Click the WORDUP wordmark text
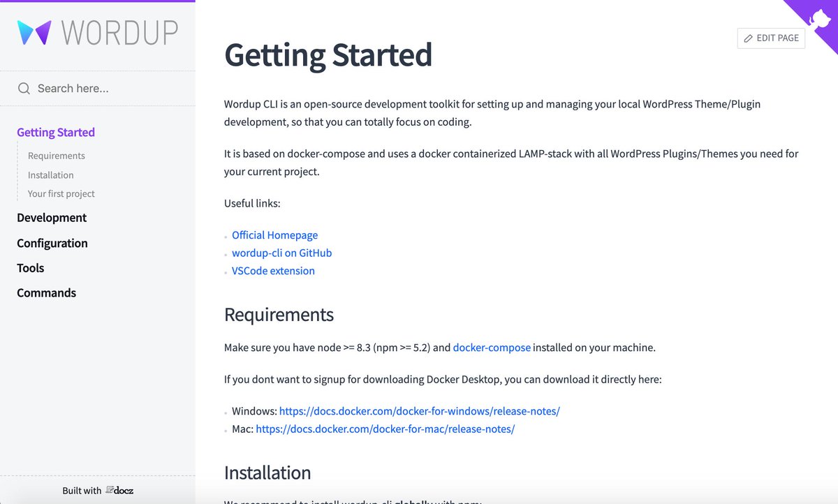This screenshot has width=838, height=504. 120,33
